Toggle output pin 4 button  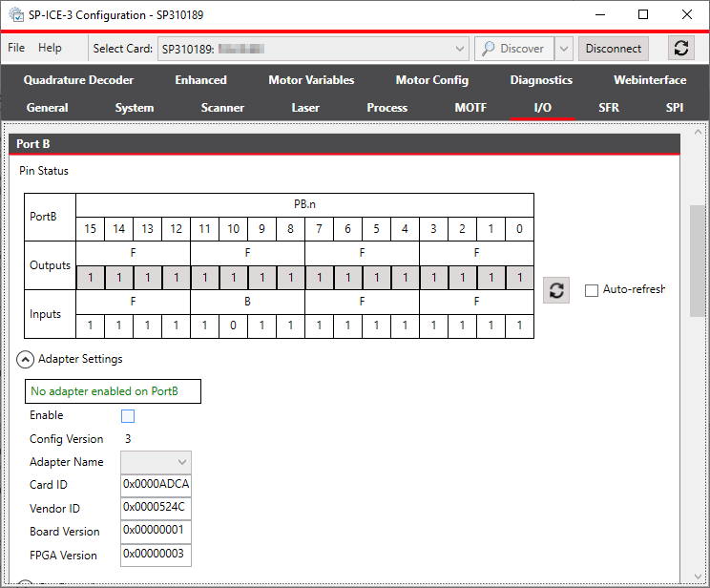click(405, 277)
